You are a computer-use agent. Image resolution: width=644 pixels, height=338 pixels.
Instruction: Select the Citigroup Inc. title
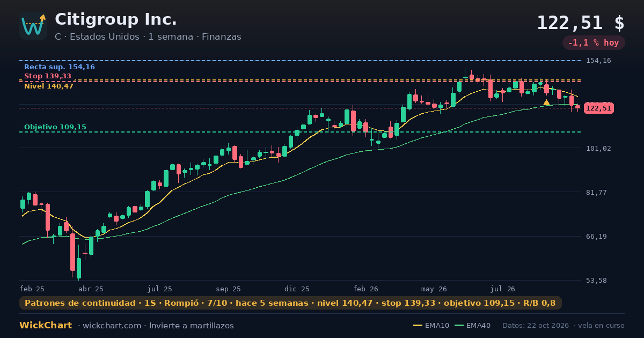point(116,19)
